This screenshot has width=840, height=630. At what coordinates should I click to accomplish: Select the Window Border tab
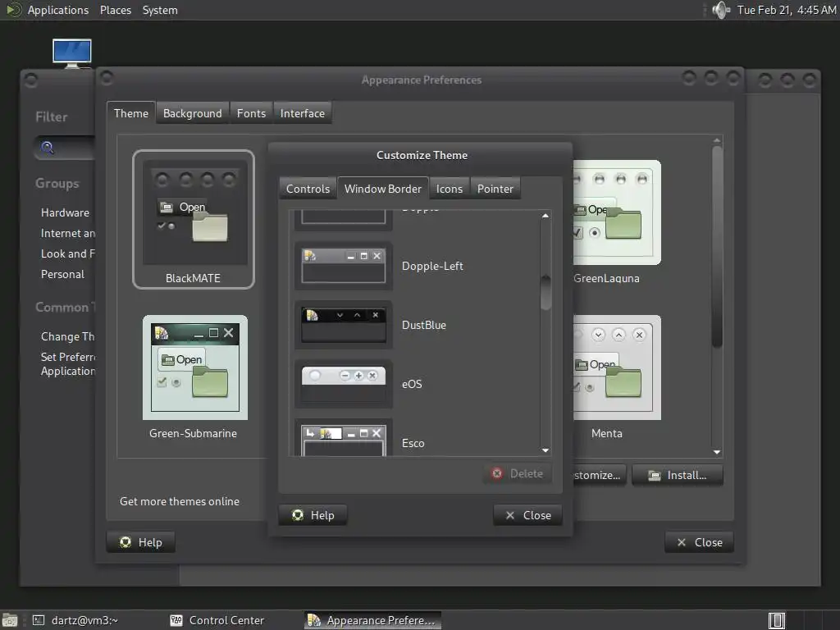pyautogui.click(x=383, y=189)
